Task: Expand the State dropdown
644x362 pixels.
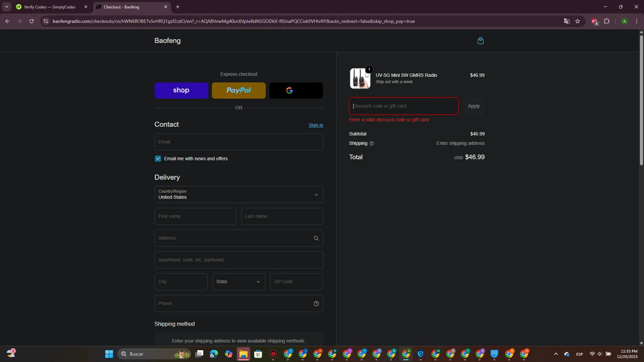Action: point(239,282)
